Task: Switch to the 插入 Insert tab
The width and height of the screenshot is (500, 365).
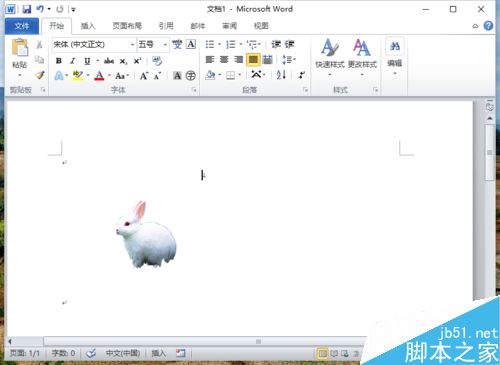Action: [88, 26]
